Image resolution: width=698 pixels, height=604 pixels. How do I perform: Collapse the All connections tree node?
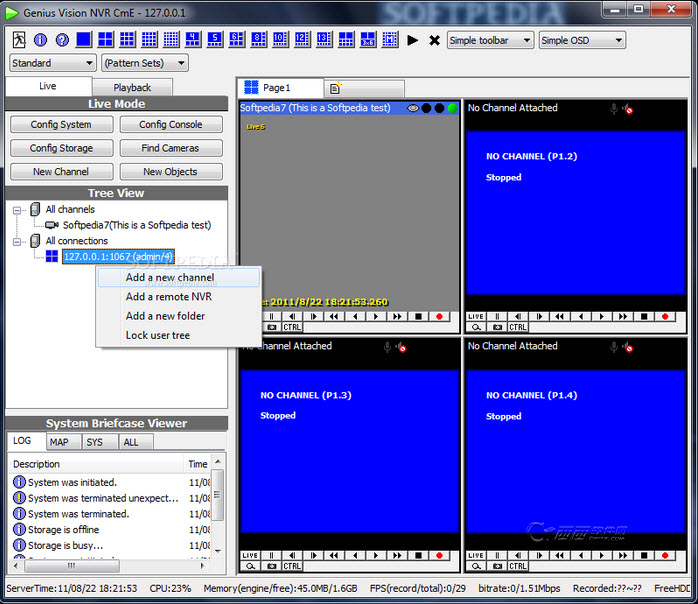(17, 242)
